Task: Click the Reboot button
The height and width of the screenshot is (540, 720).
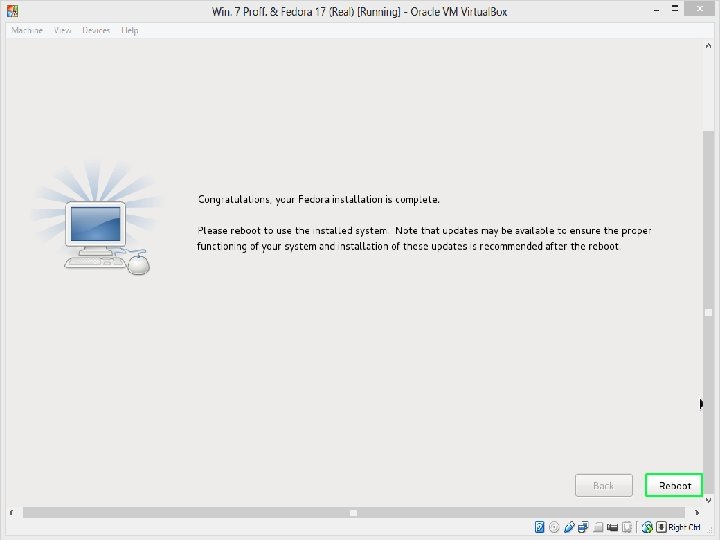Action: [x=674, y=485]
